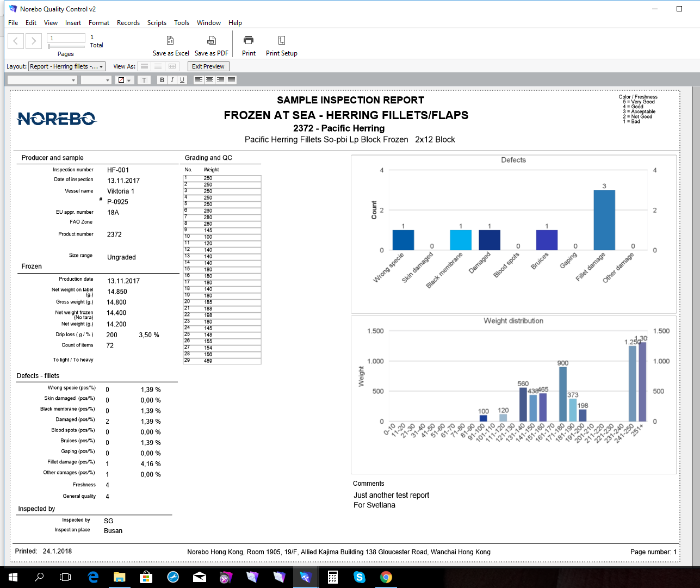Image resolution: width=700 pixels, height=588 pixels.
Task: Open the Mail app from taskbar
Action: (200, 577)
